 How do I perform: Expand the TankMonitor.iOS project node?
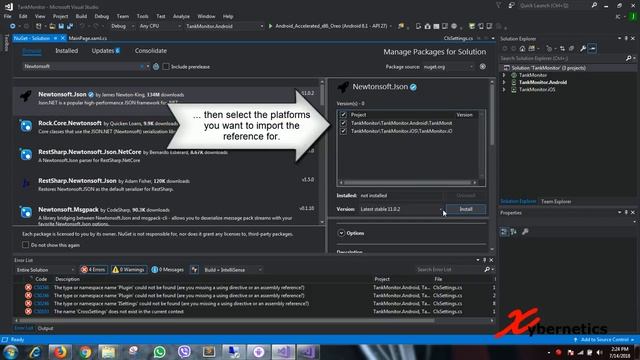pos(504,89)
